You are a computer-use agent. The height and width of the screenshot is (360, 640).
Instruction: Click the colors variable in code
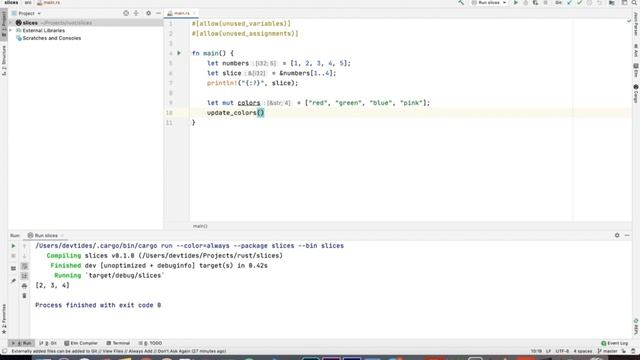click(249, 103)
